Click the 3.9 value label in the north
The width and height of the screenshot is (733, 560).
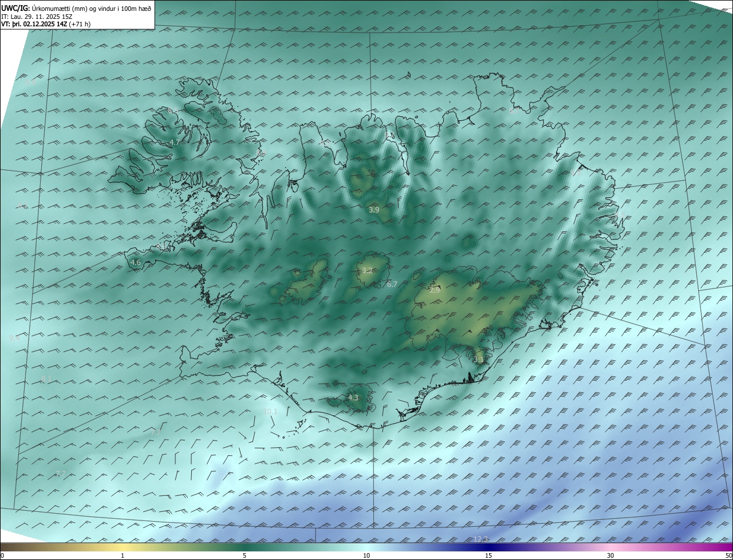[x=374, y=210]
